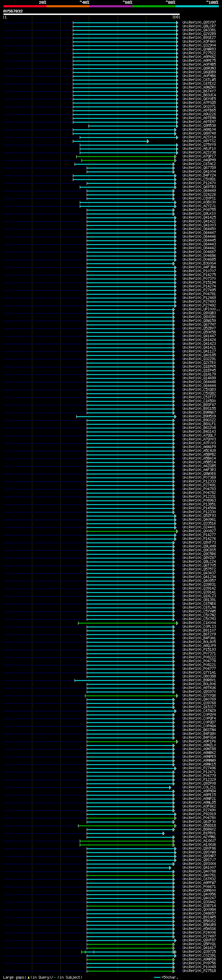Open hit UniRef100_P27522

click(199, 53)
